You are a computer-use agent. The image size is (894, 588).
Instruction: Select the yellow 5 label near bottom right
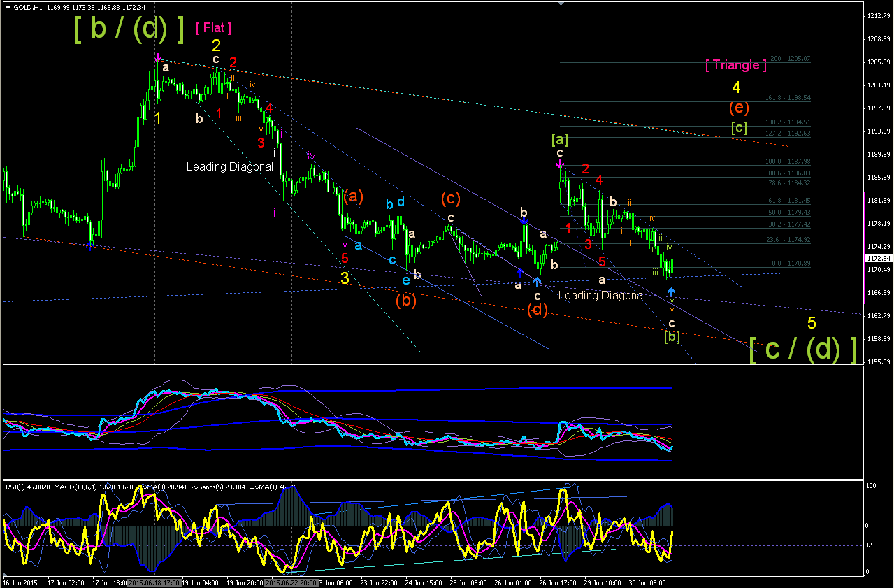point(812,323)
